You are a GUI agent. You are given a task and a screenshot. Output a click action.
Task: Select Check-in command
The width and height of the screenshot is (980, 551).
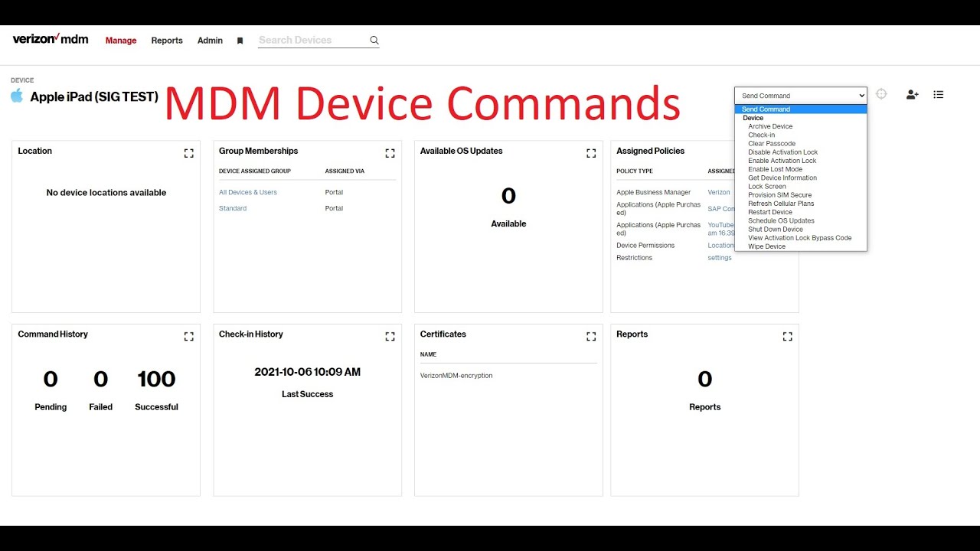(762, 135)
